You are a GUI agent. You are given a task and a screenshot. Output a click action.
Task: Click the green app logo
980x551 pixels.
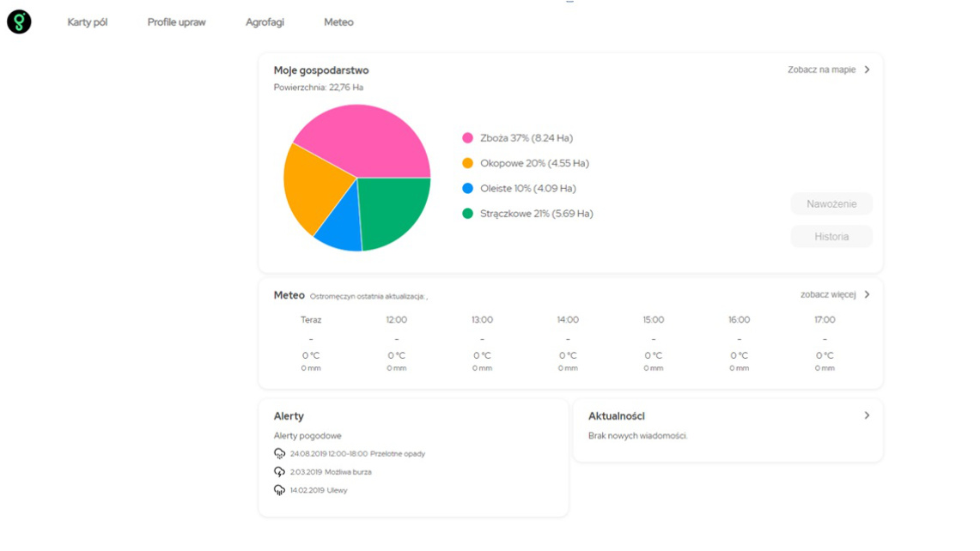click(x=18, y=21)
